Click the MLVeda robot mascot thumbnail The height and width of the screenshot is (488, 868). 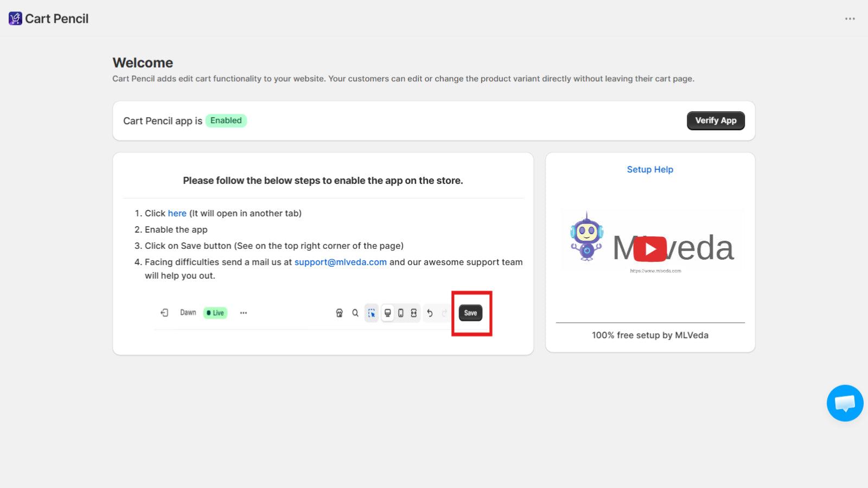coord(586,237)
